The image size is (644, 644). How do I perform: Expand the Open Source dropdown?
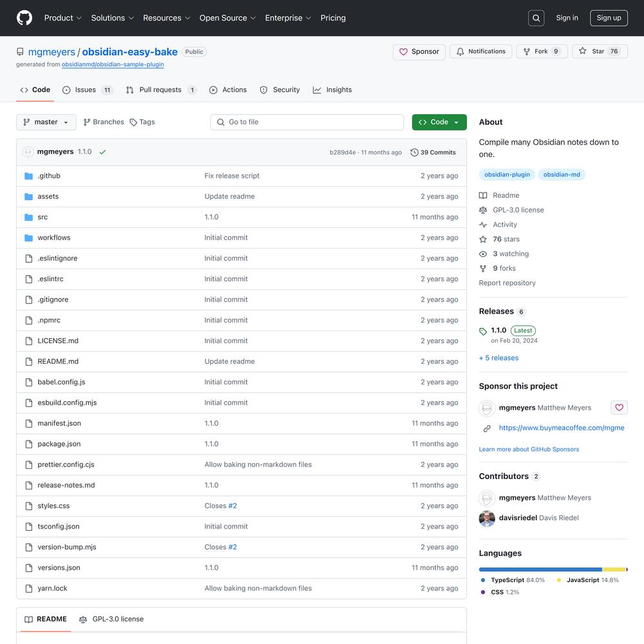[227, 18]
